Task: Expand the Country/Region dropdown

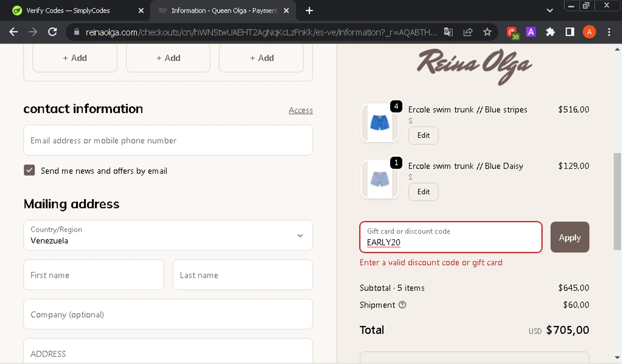Action: pyautogui.click(x=168, y=235)
